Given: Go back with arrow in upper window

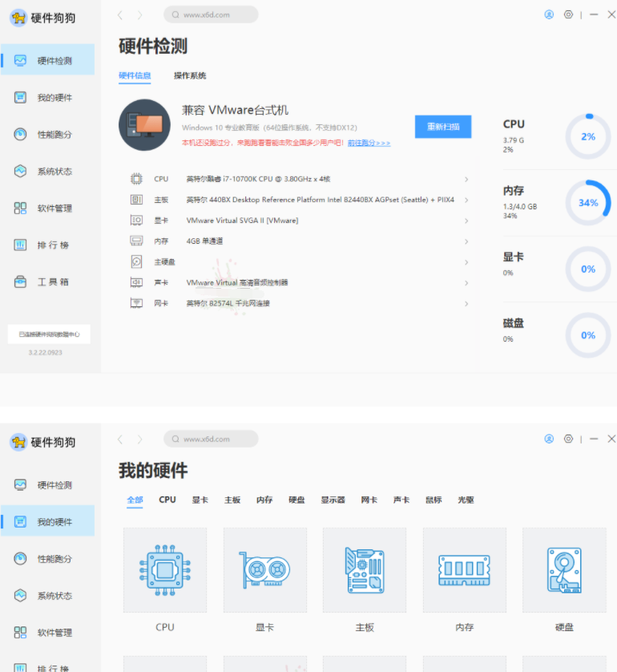Looking at the screenshot, I should tap(120, 15).
